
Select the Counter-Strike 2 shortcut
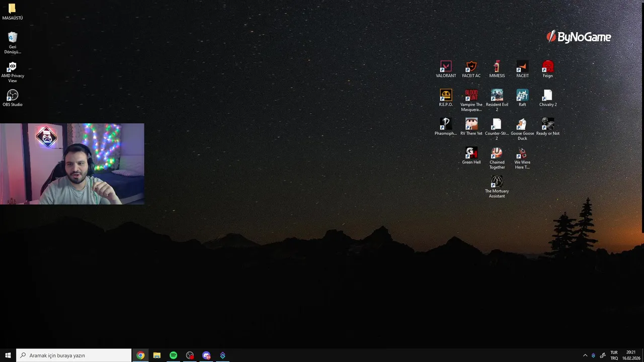497,129
